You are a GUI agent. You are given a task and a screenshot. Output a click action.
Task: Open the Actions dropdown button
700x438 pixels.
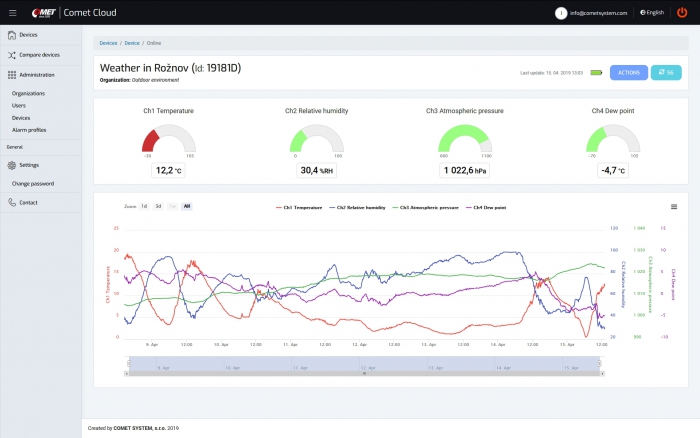pyautogui.click(x=629, y=73)
